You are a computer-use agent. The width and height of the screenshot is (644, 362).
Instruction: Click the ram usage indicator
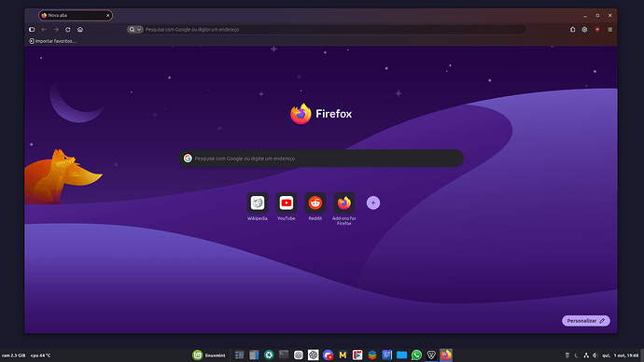(14, 355)
